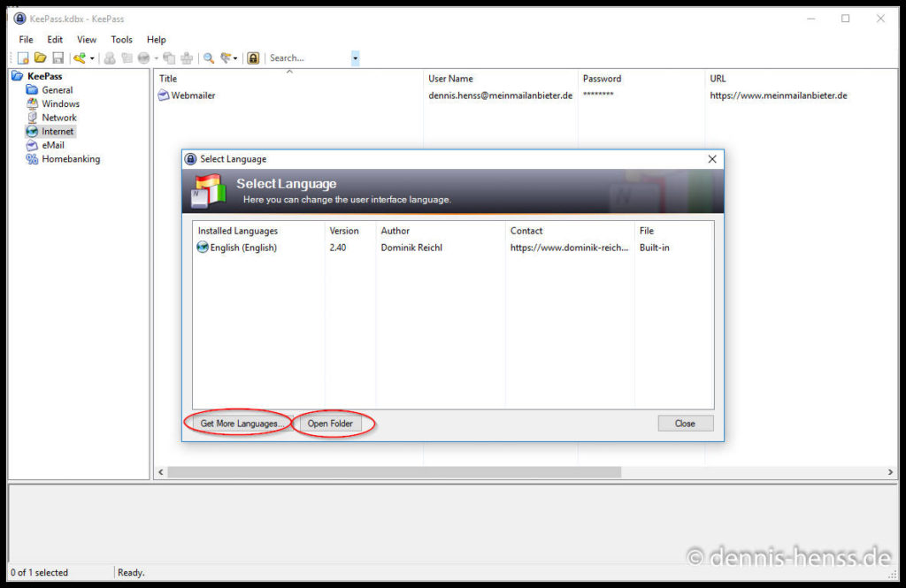Click the English language globe icon
This screenshot has width=906, height=588.
(203, 248)
